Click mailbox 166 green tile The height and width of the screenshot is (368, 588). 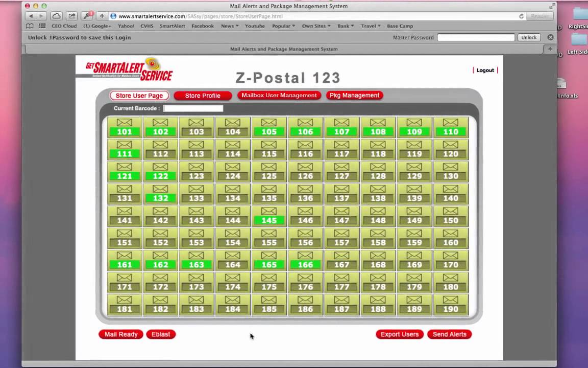pyautogui.click(x=305, y=260)
